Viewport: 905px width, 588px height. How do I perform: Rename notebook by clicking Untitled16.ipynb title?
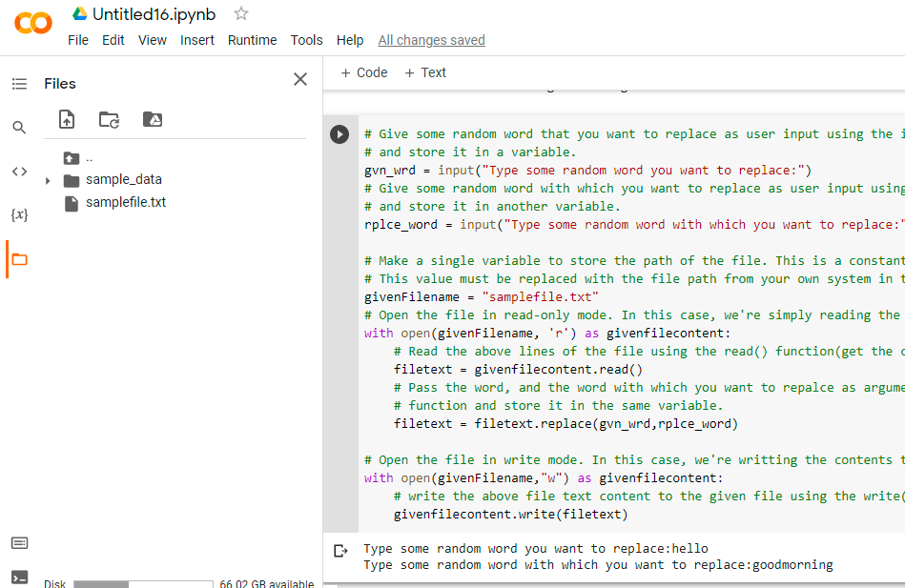point(154,14)
